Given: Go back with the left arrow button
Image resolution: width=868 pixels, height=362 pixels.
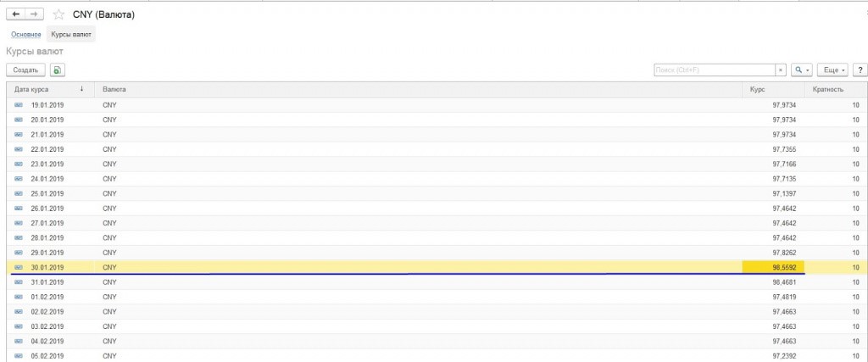Looking at the screenshot, I should 16,14.
